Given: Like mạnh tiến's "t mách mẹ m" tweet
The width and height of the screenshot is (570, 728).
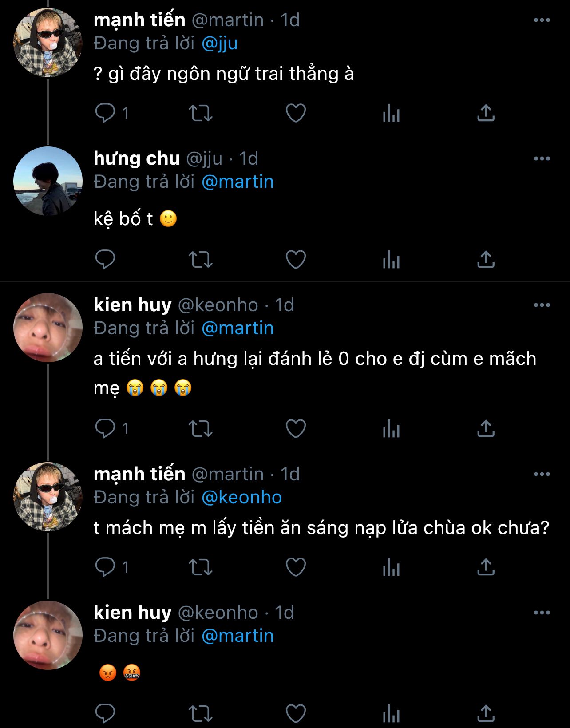Looking at the screenshot, I should [x=296, y=567].
